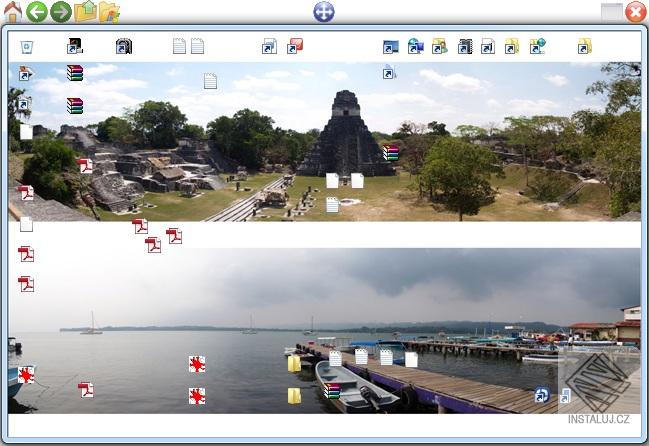Navigate forward with the green right arrow
This screenshot has width=649, height=446.
click(61, 12)
